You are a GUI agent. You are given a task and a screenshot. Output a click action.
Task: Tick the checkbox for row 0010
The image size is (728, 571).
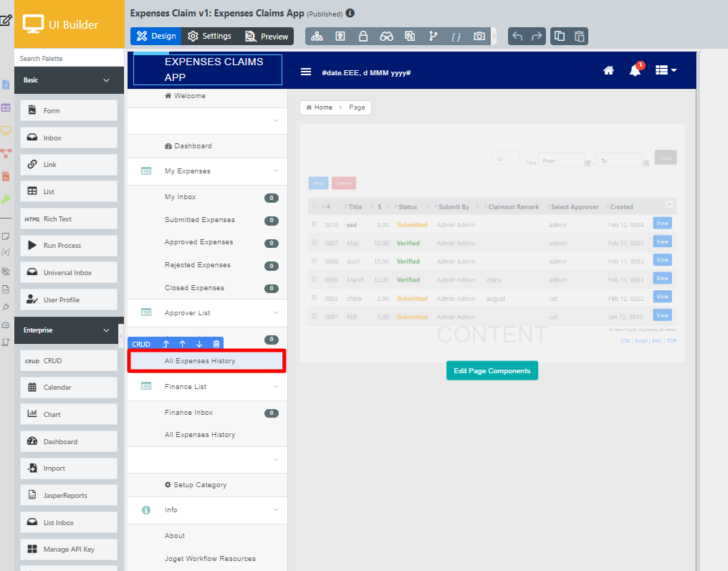pyautogui.click(x=314, y=224)
